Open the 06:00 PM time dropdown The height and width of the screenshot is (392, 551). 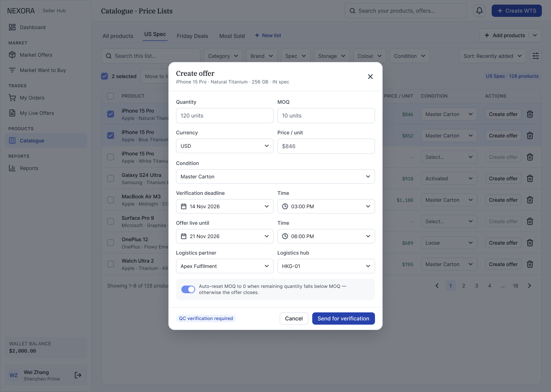[x=326, y=236]
